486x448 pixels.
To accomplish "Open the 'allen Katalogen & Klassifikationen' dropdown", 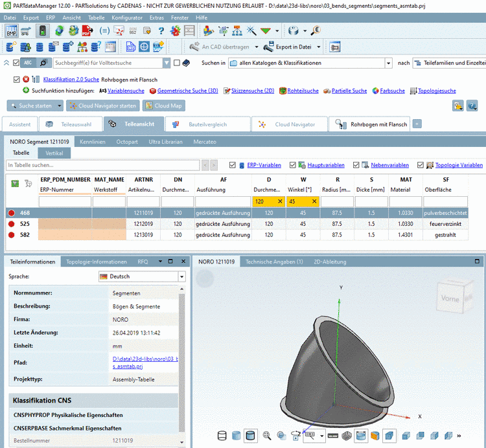I will click(388, 63).
